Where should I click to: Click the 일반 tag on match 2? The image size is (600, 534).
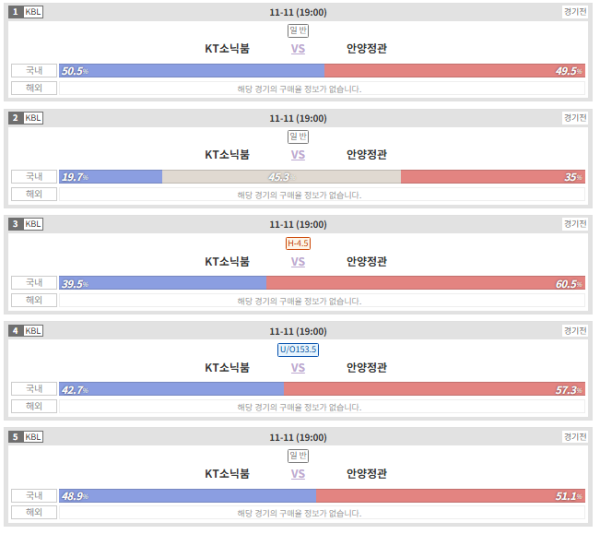[x=298, y=137]
